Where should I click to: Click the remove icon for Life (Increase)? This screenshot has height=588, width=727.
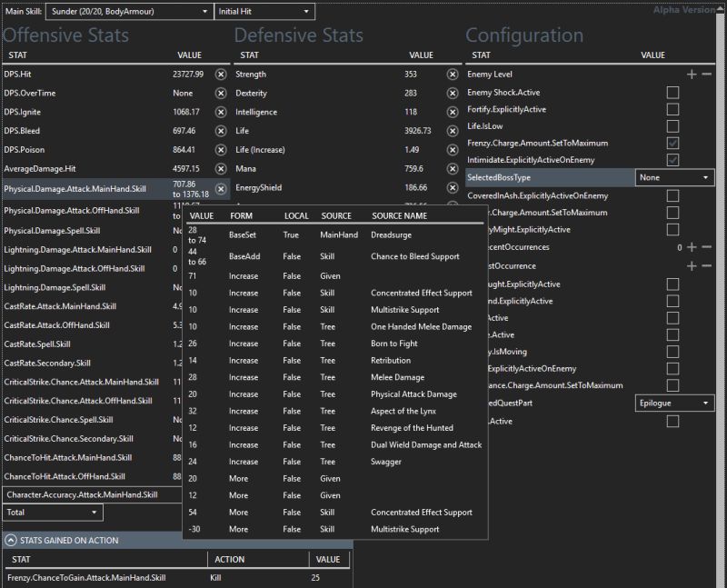453,149
